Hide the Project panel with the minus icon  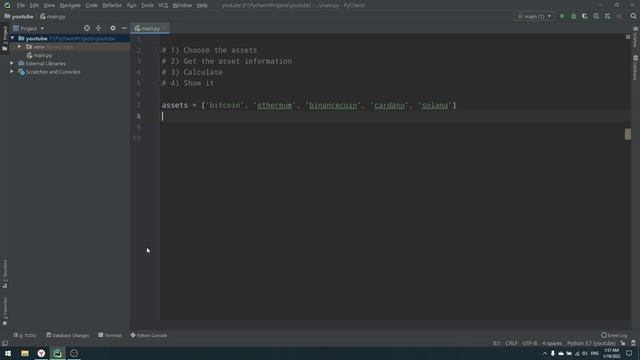pos(124,28)
